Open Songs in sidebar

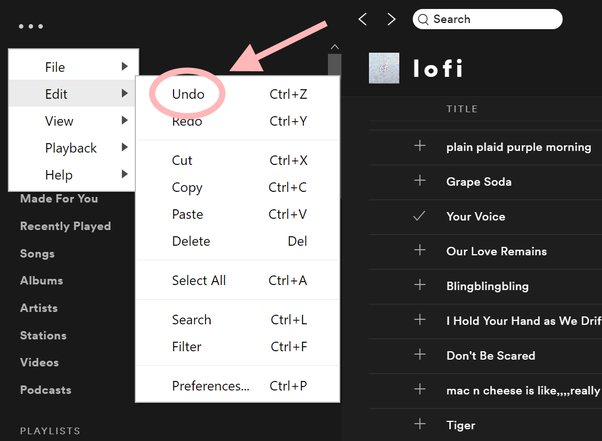pos(37,254)
